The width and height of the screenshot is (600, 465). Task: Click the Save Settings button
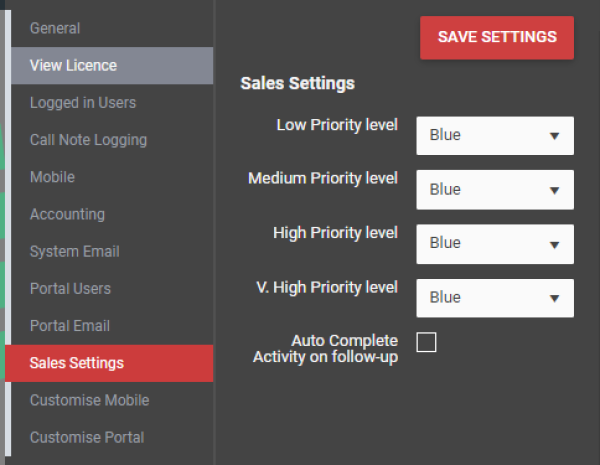click(x=497, y=38)
